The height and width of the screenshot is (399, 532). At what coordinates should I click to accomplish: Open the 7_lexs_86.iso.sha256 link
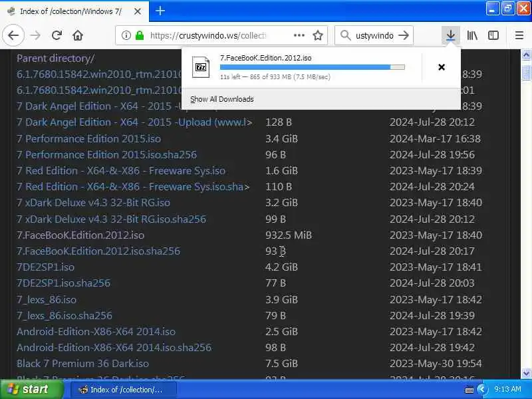coord(65,315)
